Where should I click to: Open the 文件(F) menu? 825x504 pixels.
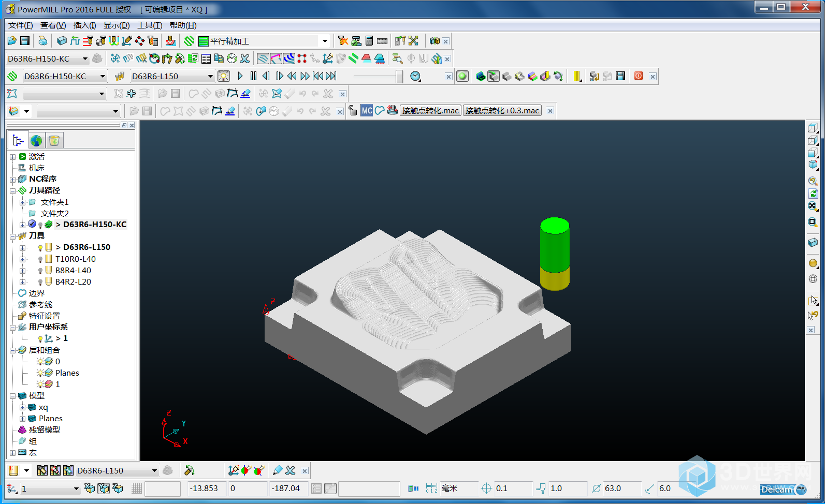[x=20, y=25]
